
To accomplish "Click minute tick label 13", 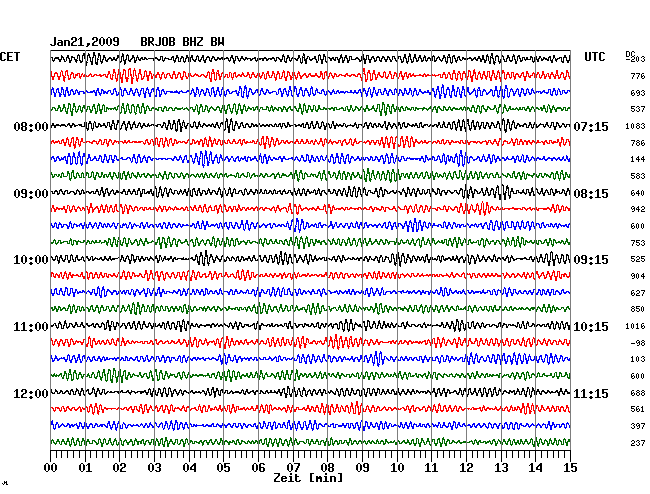I will coord(501,468).
